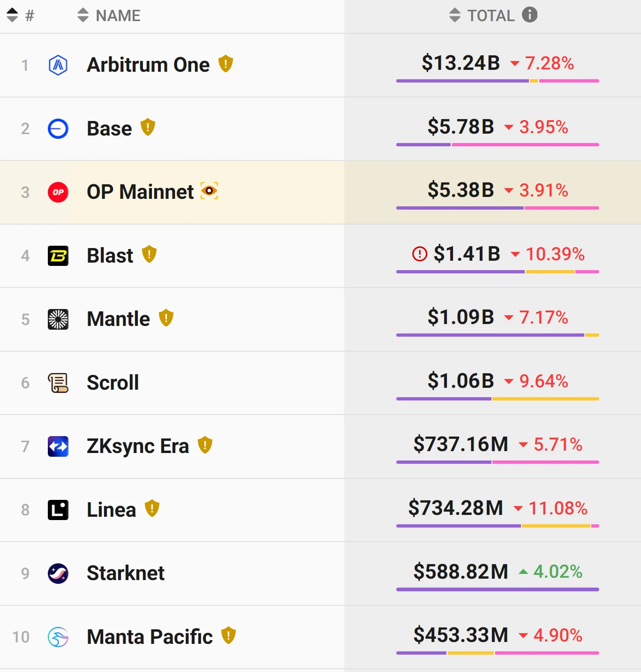
Task: Click the red alert icon beside Blast total
Action: 420,254
